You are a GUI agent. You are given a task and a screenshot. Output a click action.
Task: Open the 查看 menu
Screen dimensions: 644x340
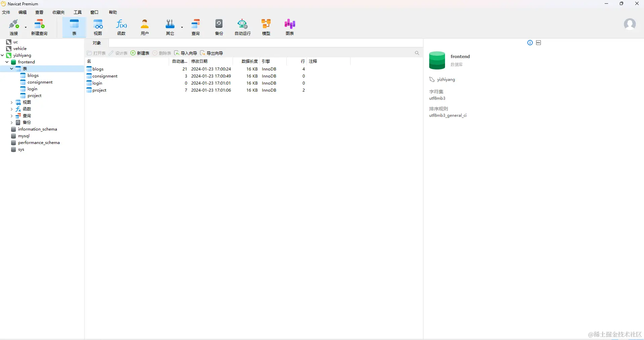pos(39,12)
